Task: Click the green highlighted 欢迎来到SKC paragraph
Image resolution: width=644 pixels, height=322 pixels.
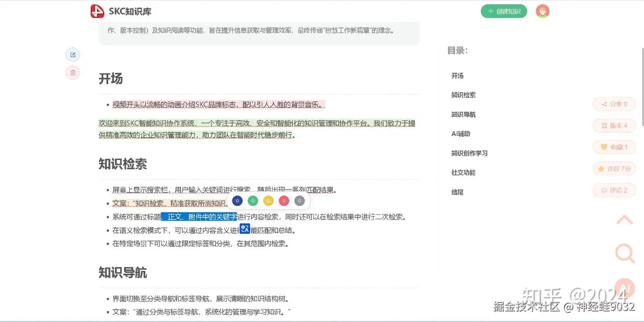Action: [257, 129]
